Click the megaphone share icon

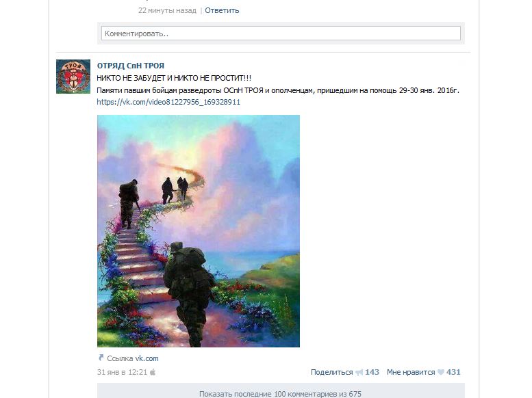click(x=359, y=373)
